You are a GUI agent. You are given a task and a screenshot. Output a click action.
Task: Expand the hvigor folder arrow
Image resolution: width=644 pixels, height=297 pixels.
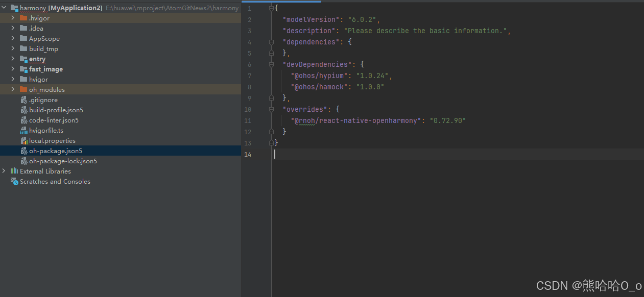tap(13, 79)
